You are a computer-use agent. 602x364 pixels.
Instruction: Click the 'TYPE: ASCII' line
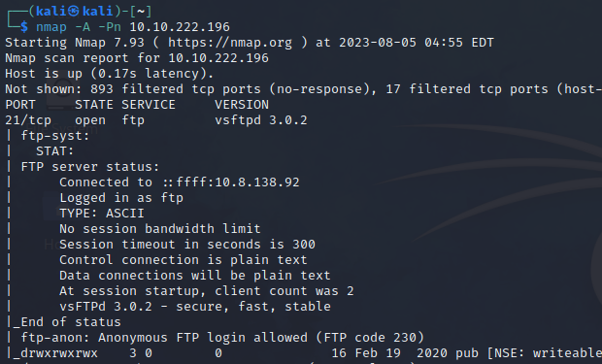click(102, 214)
